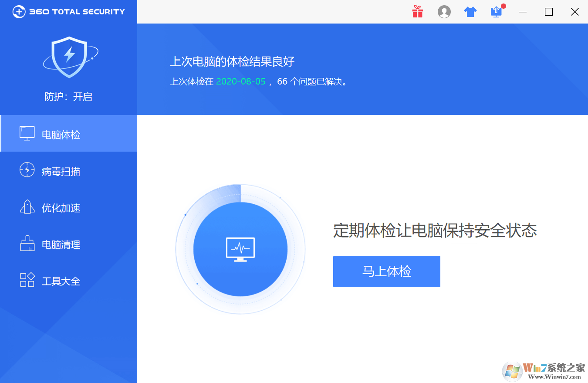Click the red gift promotions icon
This screenshot has width=588, height=383.
pos(417,12)
